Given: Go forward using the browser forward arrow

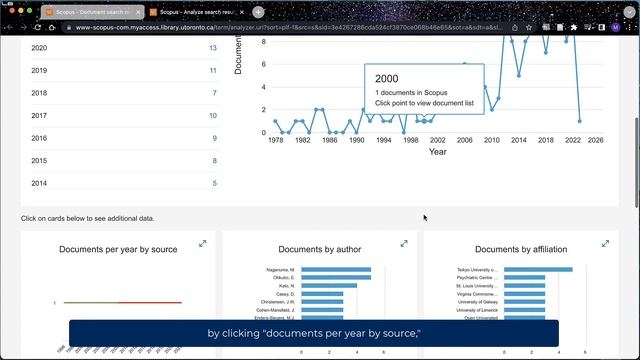Looking at the screenshot, I should (x=24, y=27).
